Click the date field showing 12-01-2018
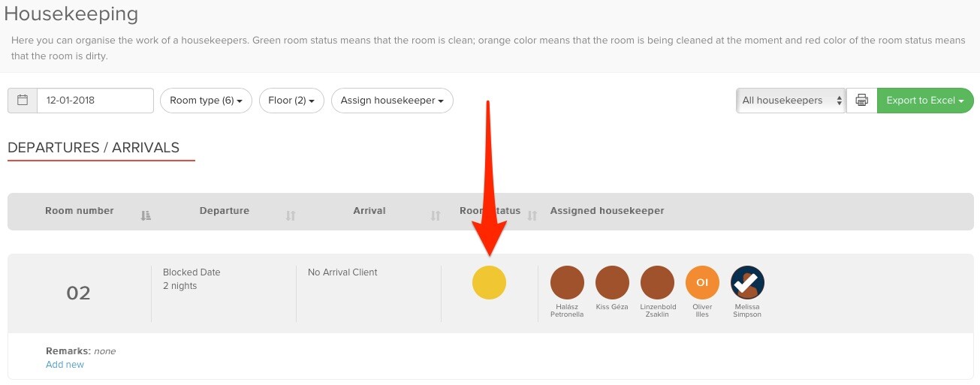The image size is (980, 385). pyautogui.click(x=95, y=101)
